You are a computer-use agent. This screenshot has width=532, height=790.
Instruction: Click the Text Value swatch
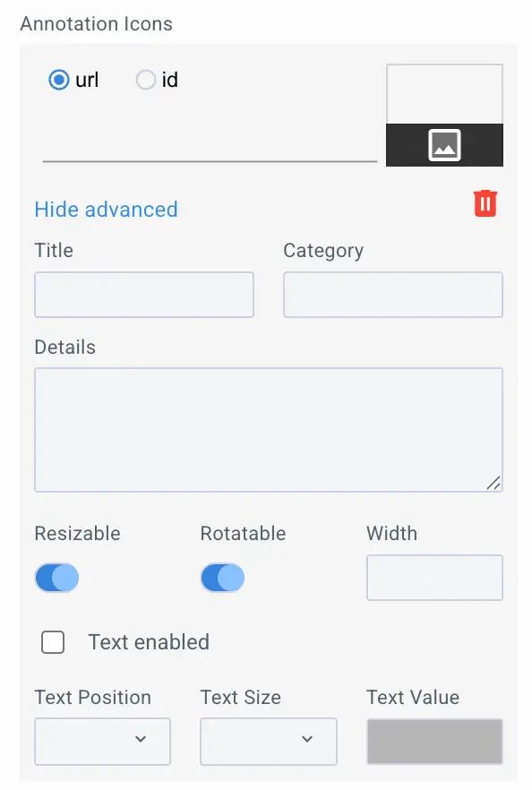click(x=434, y=742)
